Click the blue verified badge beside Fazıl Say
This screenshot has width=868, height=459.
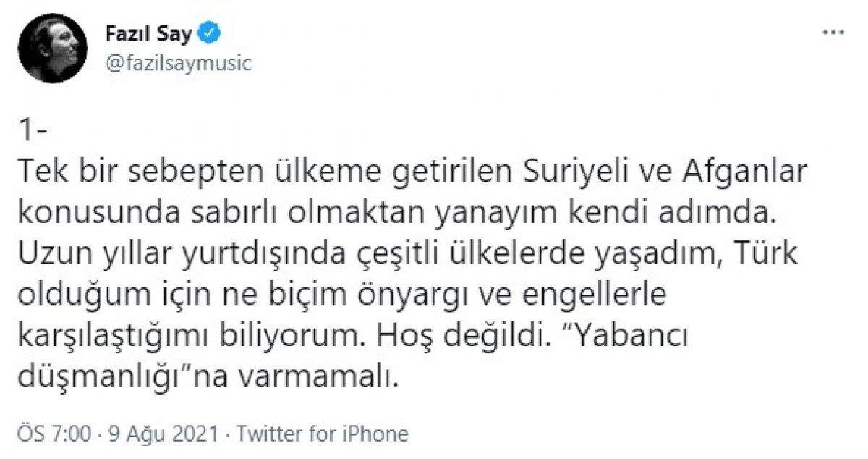click(x=209, y=32)
